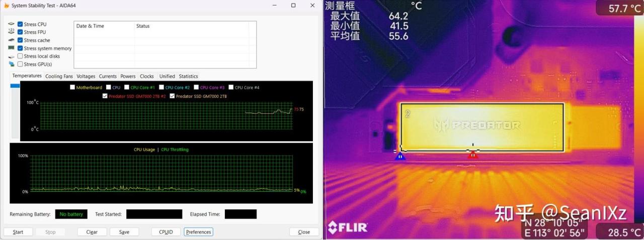The image size is (644, 240).
Task: Click the disk icon beside Stress local disks
Action: point(11,56)
